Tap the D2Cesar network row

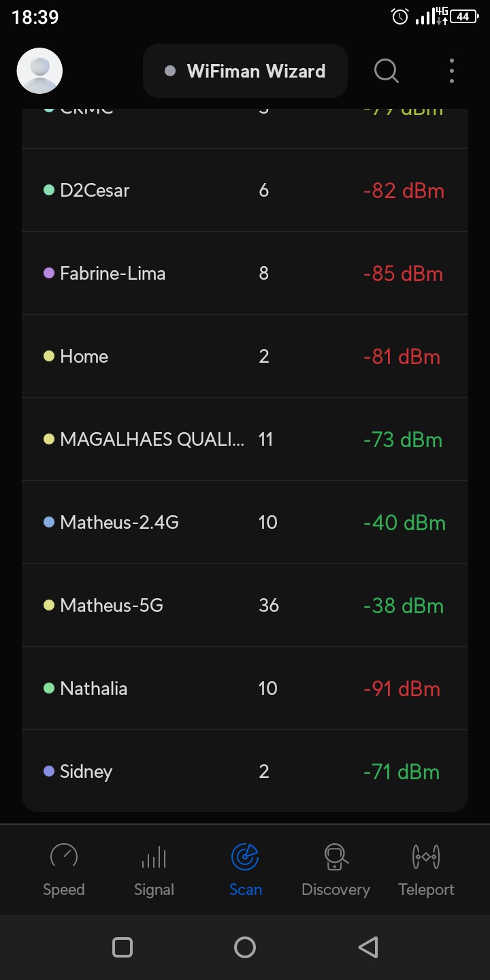point(245,191)
